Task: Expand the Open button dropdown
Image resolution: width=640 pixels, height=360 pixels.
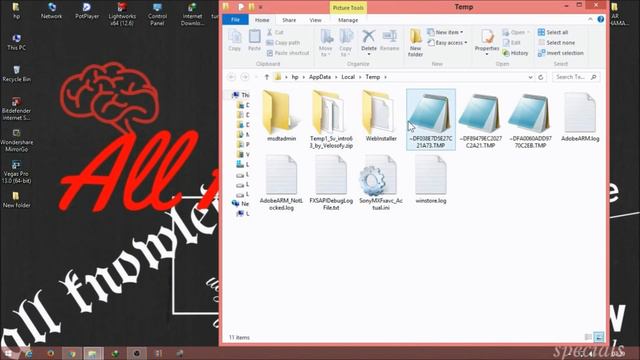Action: point(529,32)
